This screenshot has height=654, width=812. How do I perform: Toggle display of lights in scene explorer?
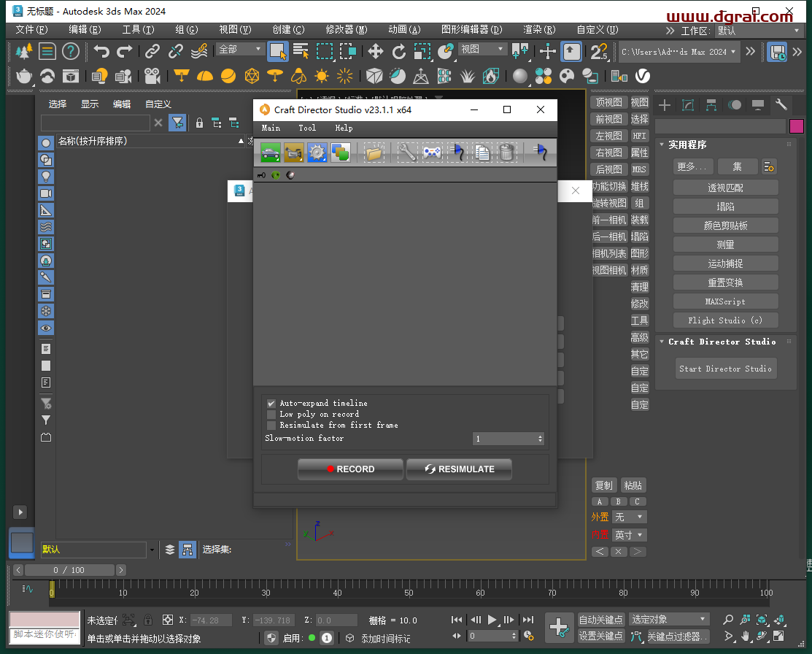coord(46,177)
